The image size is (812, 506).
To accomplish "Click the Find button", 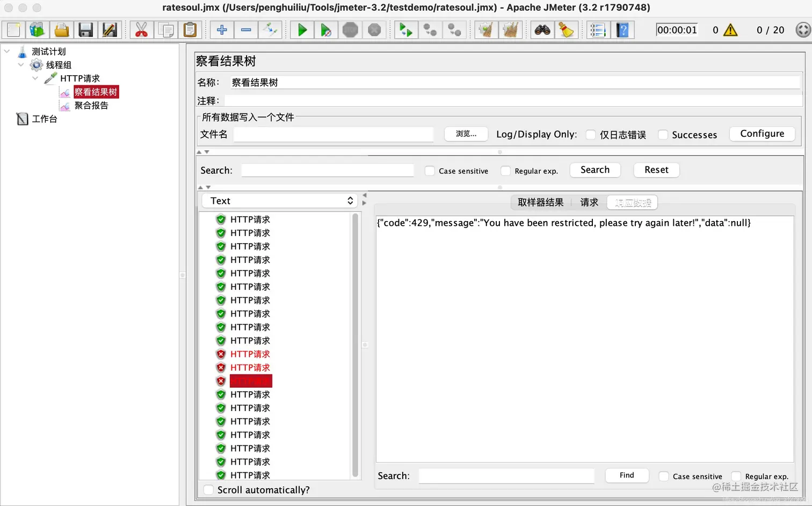I will point(627,475).
